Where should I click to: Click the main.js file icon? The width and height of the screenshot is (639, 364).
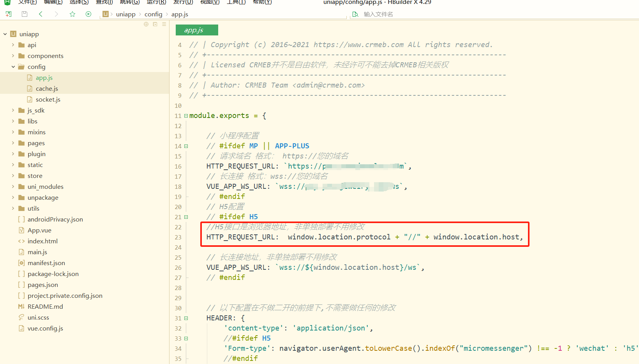tap(21, 252)
